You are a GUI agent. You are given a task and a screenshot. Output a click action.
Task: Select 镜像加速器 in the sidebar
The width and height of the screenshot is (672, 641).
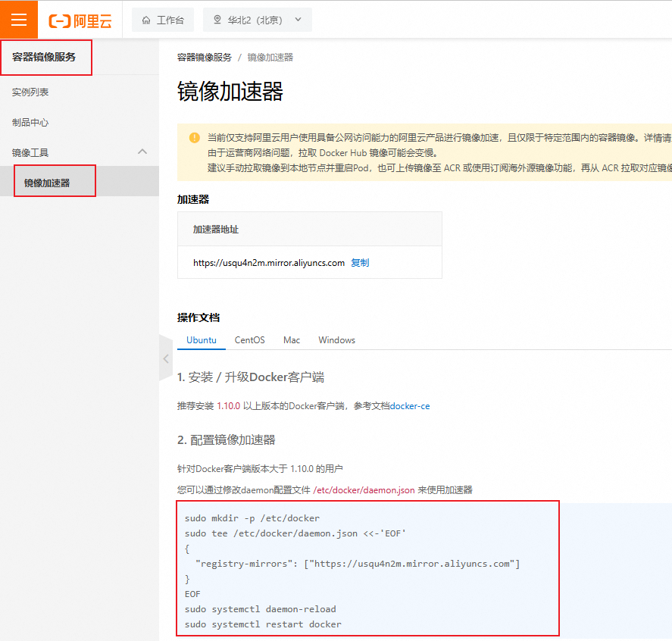click(x=47, y=183)
